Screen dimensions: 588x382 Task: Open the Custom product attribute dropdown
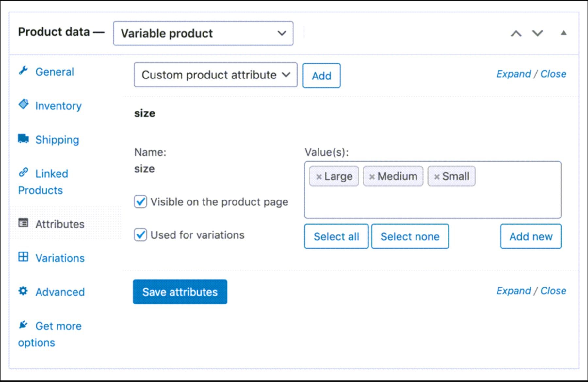[215, 75]
